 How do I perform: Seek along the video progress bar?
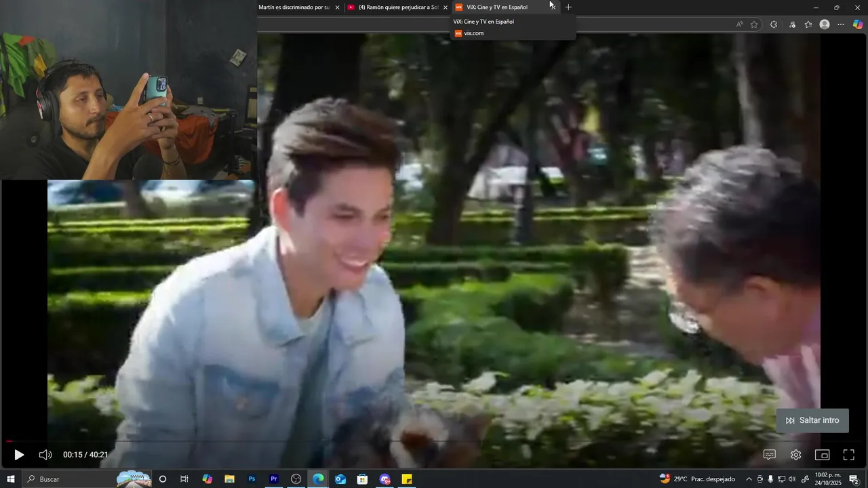(434, 441)
